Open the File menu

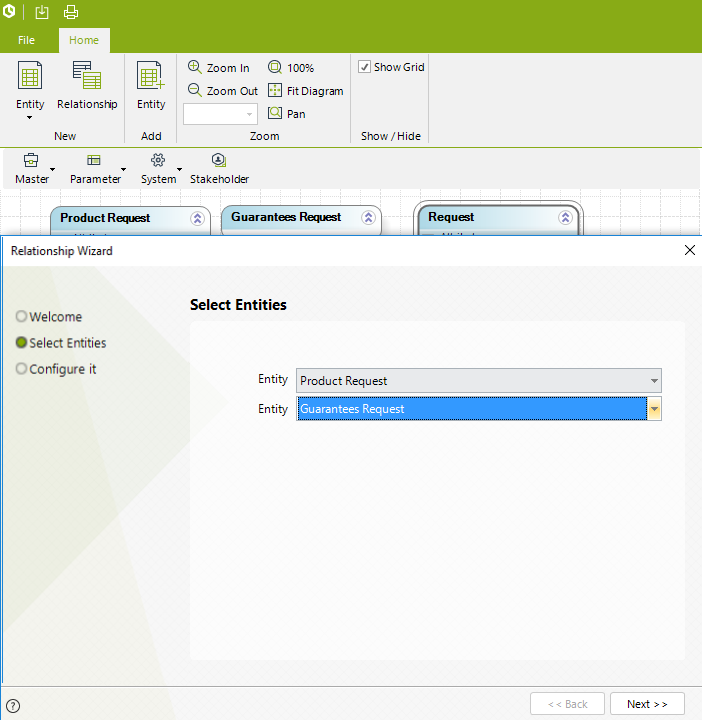point(26,40)
